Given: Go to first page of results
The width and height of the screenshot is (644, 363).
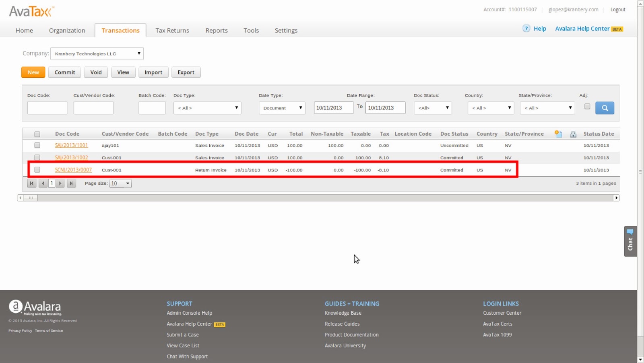Looking at the screenshot, I should click(32, 184).
